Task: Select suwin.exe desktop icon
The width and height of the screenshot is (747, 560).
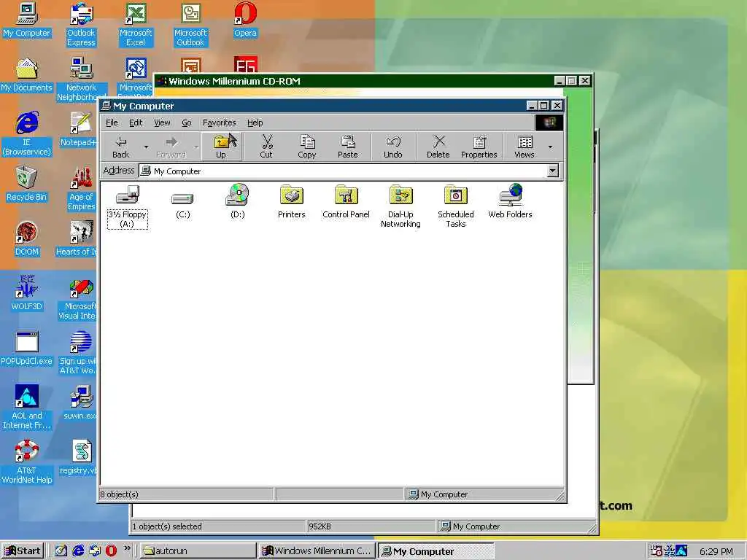Action: (x=80, y=402)
